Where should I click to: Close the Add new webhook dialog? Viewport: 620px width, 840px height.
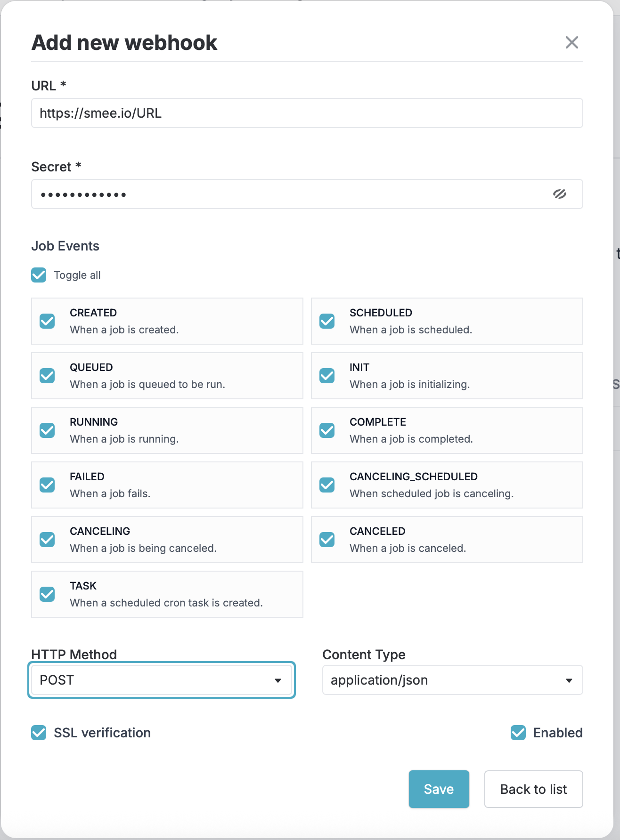[x=572, y=42]
